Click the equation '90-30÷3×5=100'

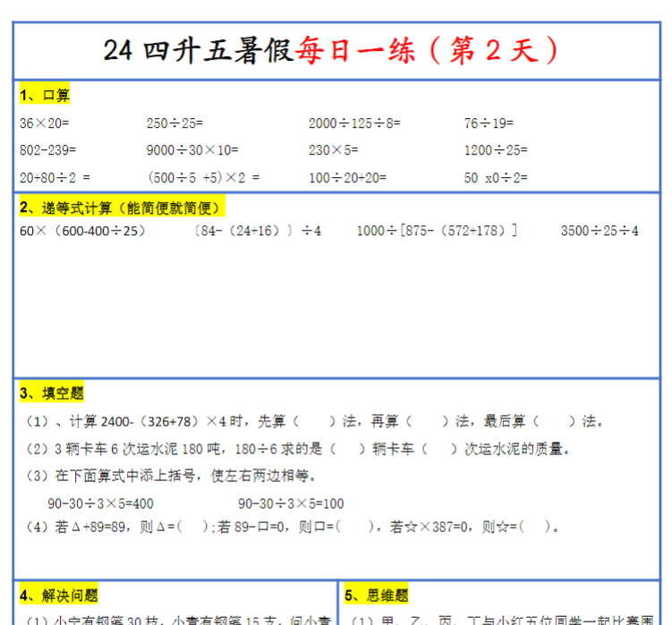(x=291, y=503)
